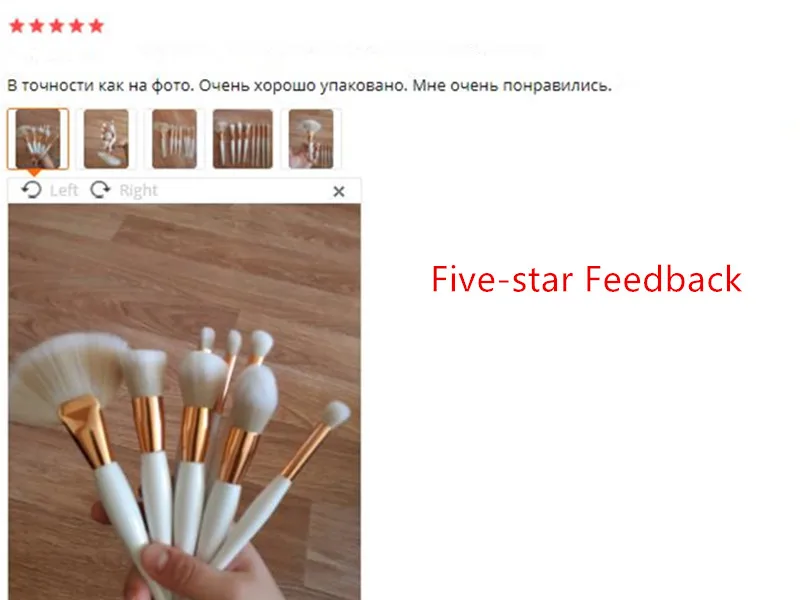Screen dimensions: 800x600
Task: Click the "Left" rotate label
Action: point(64,190)
